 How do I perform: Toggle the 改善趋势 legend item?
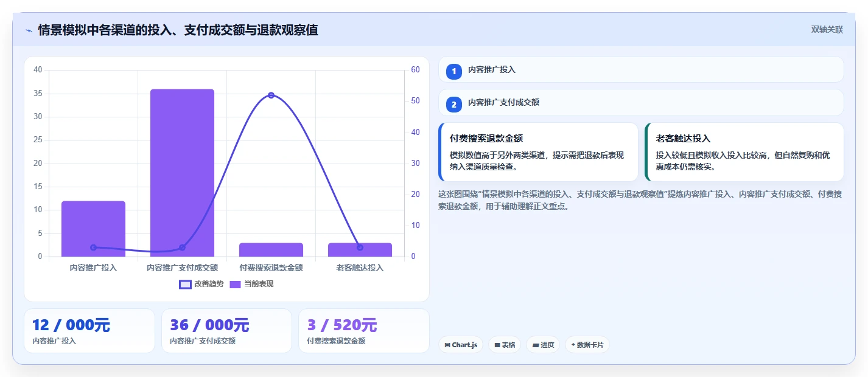[x=201, y=284]
